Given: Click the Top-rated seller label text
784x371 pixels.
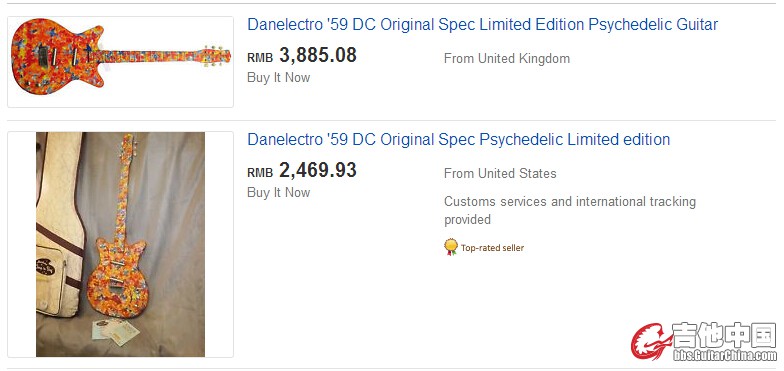Looking at the screenshot, I should (x=492, y=248).
